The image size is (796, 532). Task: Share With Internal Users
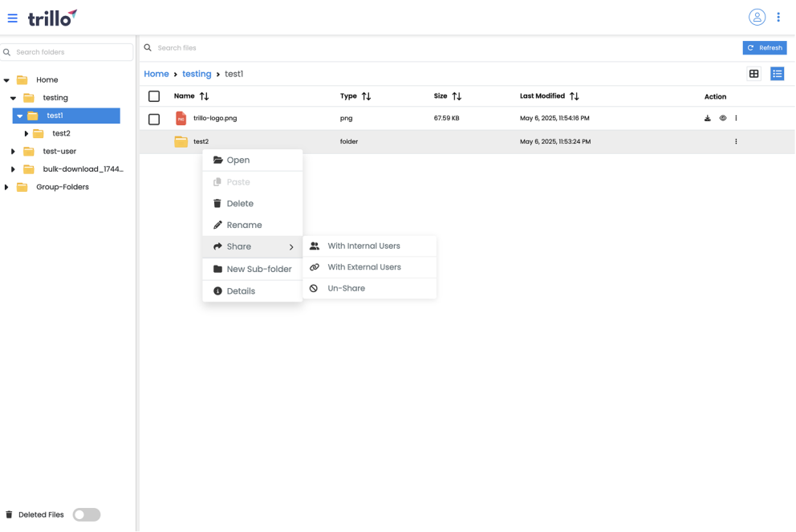pyautogui.click(x=370, y=246)
